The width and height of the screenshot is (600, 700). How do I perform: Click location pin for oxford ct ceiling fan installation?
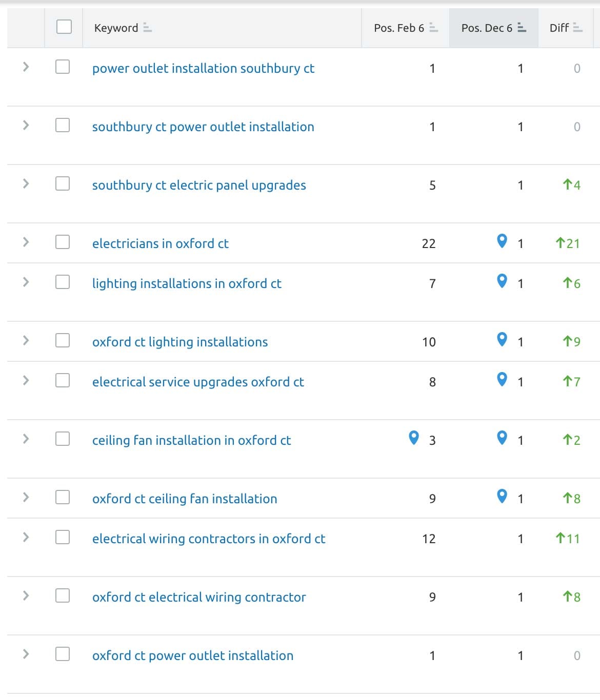click(x=502, y=496)
